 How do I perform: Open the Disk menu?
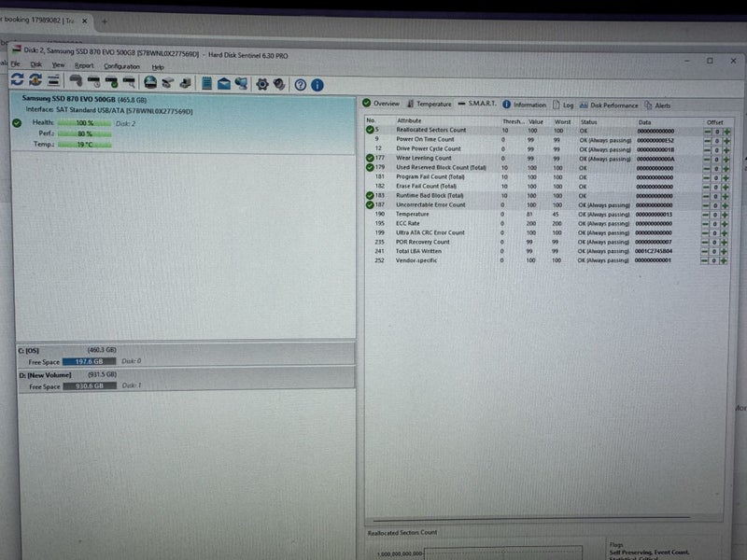coord(36,64)
